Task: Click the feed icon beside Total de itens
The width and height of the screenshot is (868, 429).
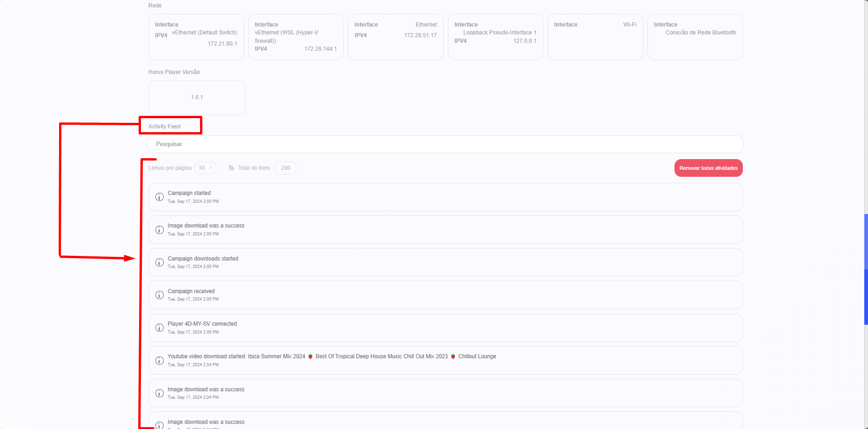Action: 231,168
